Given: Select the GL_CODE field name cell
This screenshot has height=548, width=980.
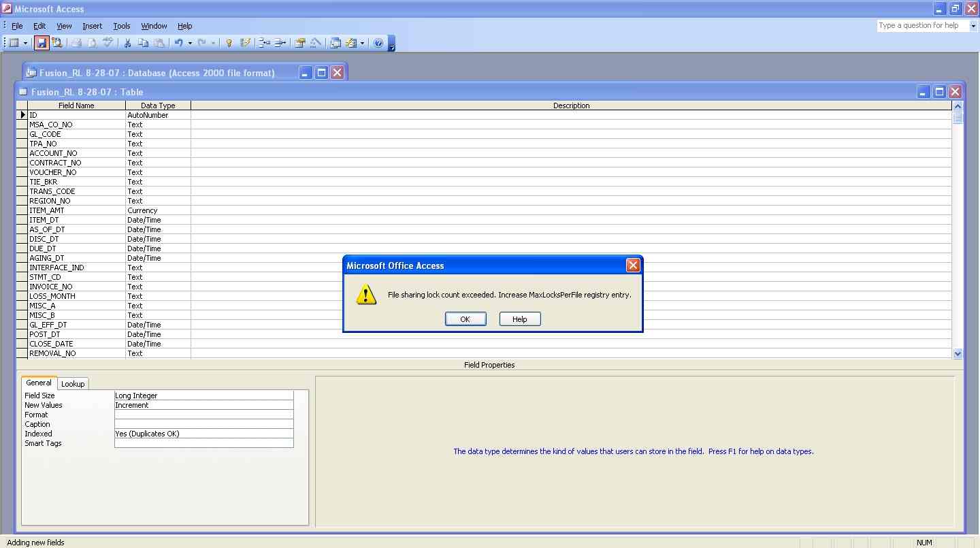Looking at the screenshot, I should click(x=76, y=134).
